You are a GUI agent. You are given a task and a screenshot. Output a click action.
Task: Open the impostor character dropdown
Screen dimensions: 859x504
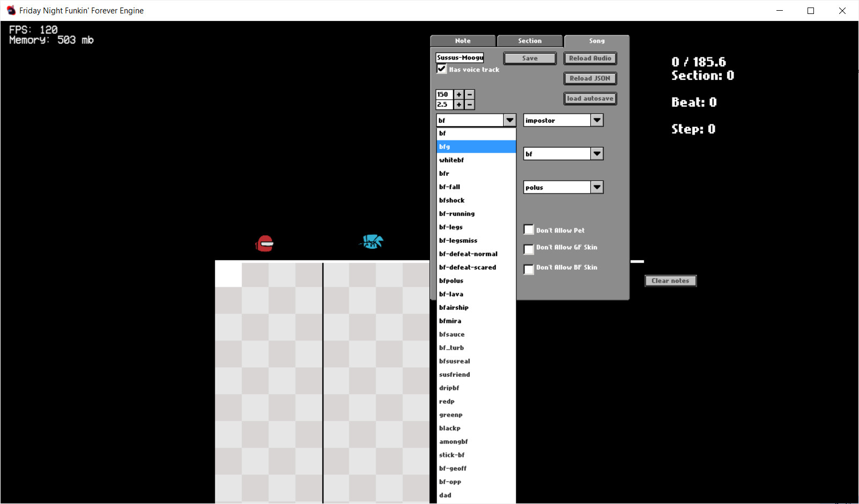pos(597,121)
